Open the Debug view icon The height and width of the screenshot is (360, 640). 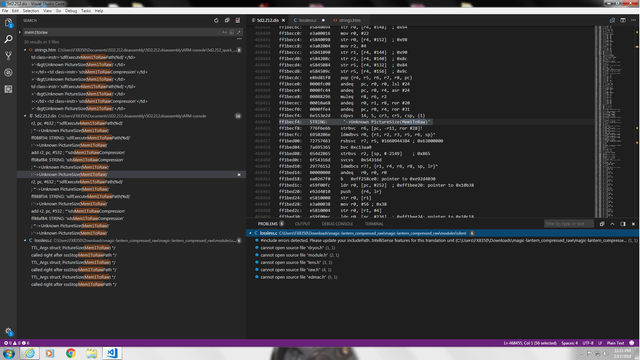(x=8, y=72)
